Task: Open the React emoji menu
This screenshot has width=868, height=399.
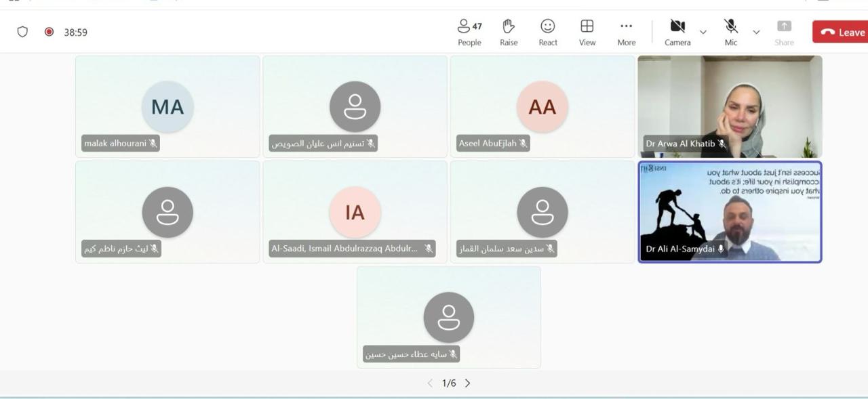Action: [548, 32]
